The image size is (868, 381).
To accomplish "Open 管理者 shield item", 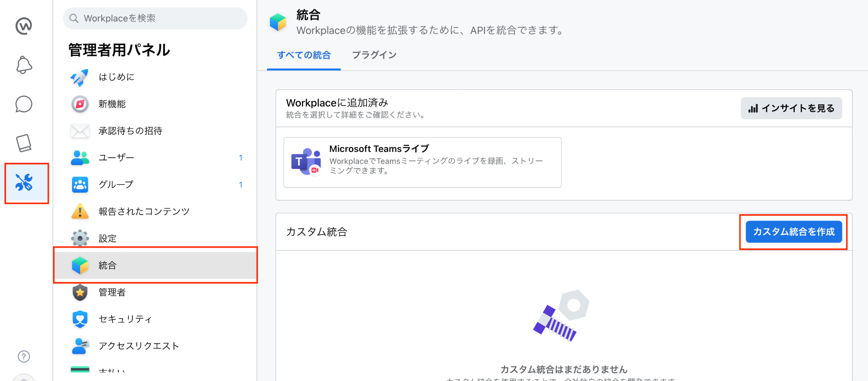I will (x=155, y=292).
